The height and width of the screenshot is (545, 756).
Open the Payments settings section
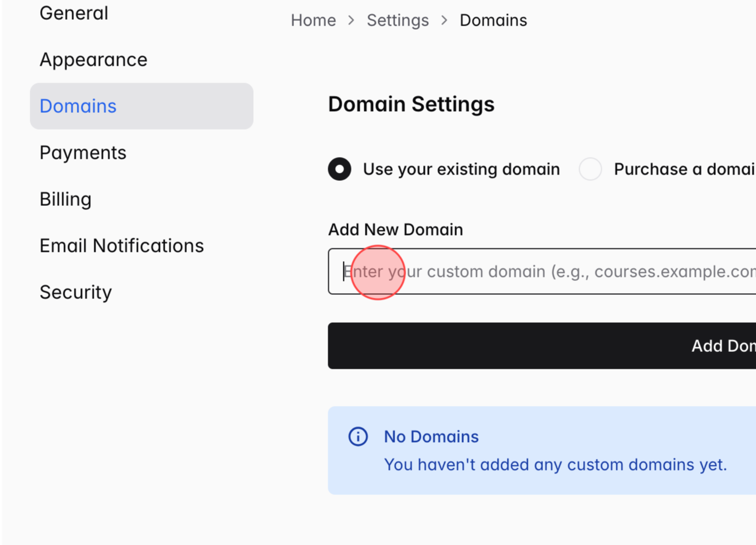click(x=83, y=152)
